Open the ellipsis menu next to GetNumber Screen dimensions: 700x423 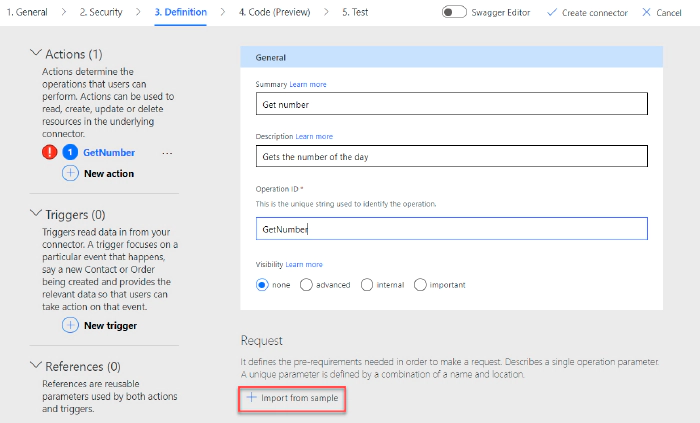pyautogui.click(x=167, y=153)
